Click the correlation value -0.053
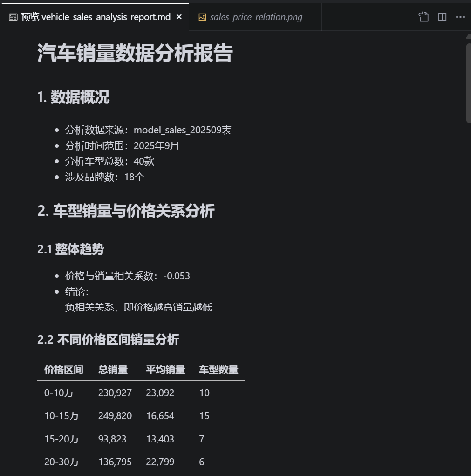Screen dimensions: 471x476 coord(177,276)
